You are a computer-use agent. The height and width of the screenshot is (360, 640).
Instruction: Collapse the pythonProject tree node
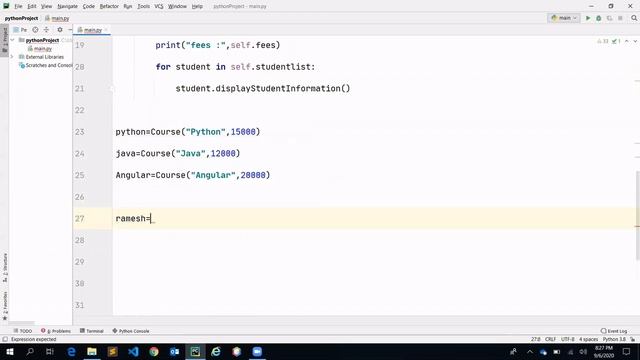click(x=13, y=40)
